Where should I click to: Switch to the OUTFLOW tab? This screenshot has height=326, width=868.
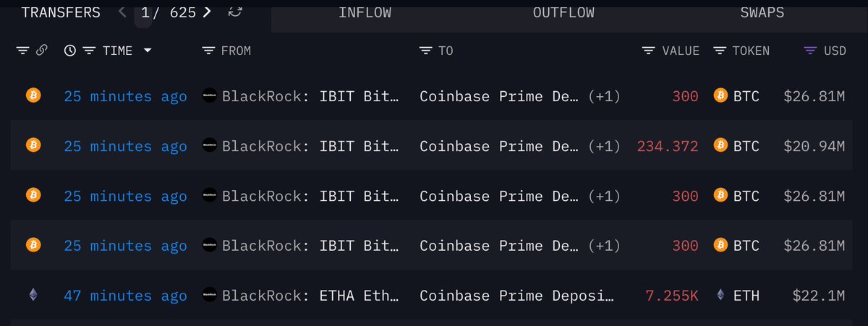click(x=563, y=12)
